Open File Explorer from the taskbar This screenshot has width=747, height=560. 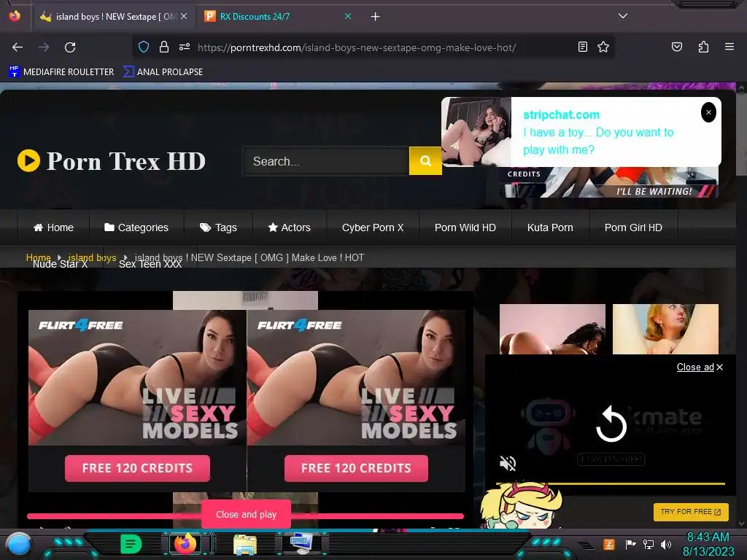[245, 544]
